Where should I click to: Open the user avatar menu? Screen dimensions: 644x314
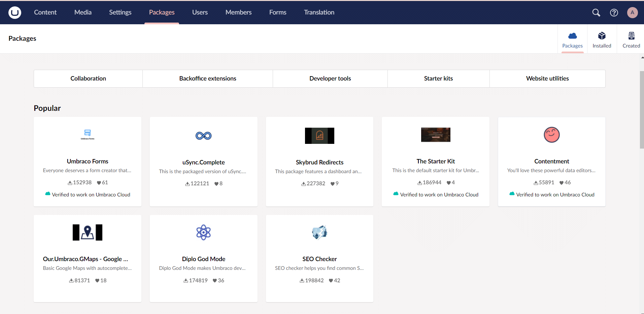pyautogui.click(x=633, y=12)
